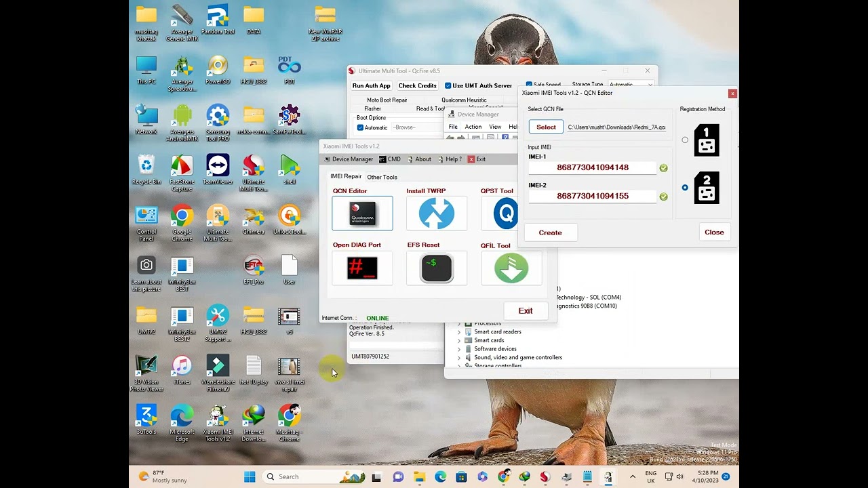Screen dimensions: 868x488
Task: Open Samsung Tool PRO desktop icon
Action: point(218,123)
